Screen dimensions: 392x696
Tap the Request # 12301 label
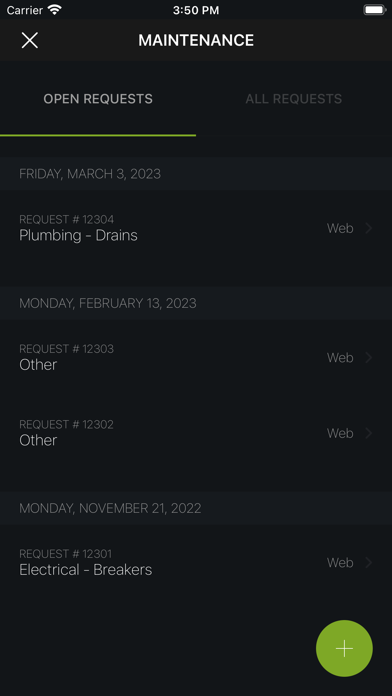pyautogui.click(x=65, y=554)
